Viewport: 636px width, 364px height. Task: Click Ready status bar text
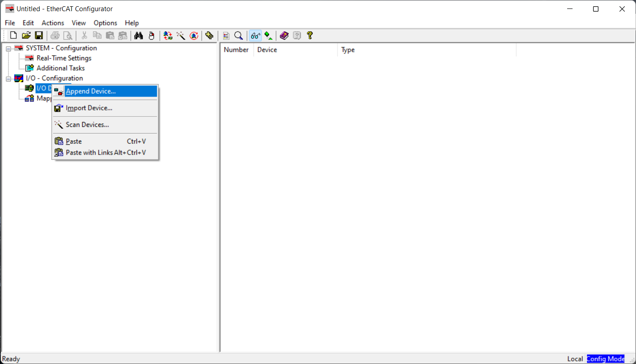11,359
